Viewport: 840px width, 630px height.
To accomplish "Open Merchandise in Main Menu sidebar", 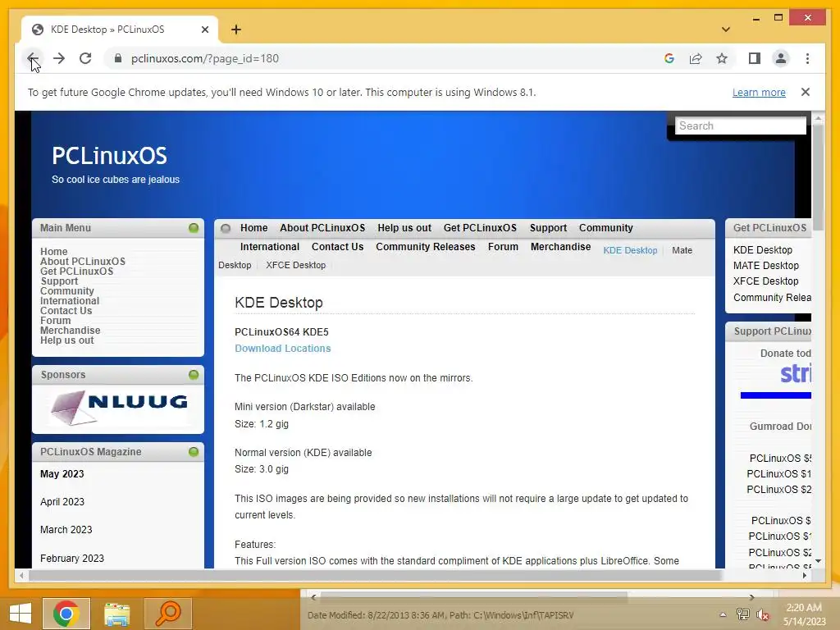I will 71,331.
